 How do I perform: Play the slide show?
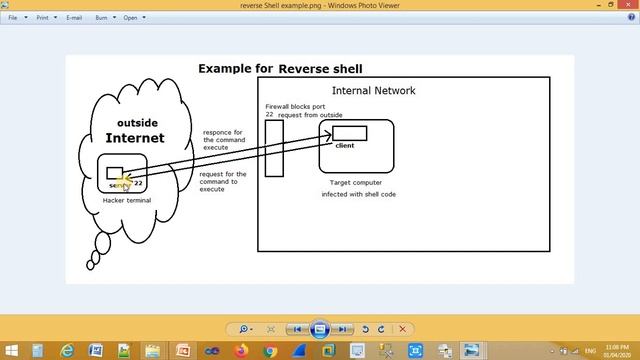point(320,329)
